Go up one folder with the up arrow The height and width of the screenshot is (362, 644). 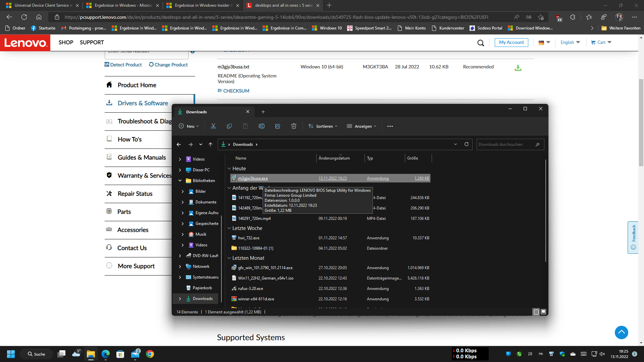(211, 144)
